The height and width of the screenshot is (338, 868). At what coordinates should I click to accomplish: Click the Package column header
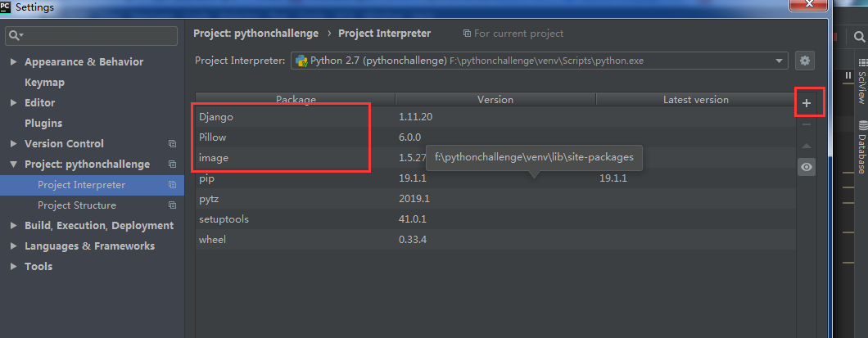pyautogui.click(x=296, y=100)
